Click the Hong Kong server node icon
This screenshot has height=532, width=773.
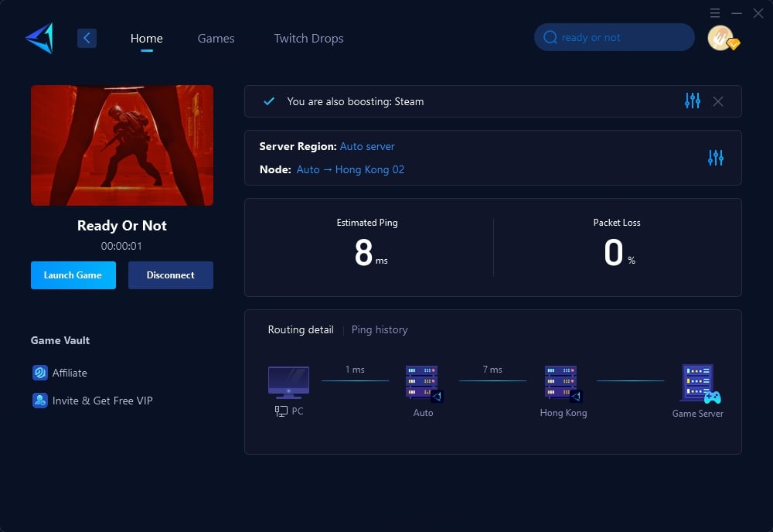tap(563, 383)
